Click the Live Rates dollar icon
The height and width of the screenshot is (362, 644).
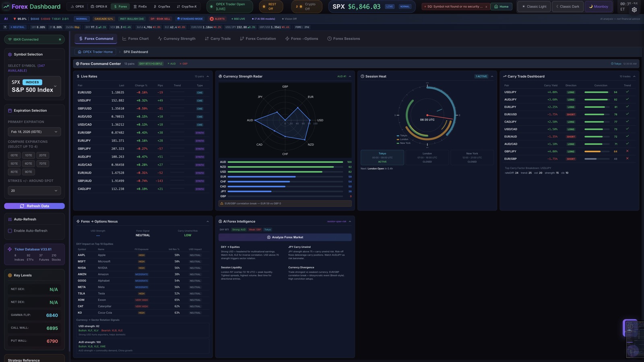pyautogui.click(x=77, y=76)
